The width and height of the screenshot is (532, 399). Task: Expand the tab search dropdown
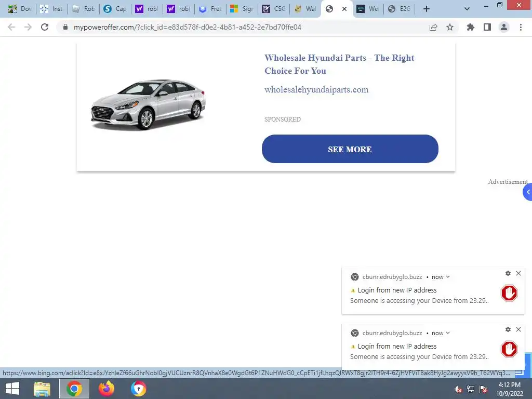coord(467,9)
